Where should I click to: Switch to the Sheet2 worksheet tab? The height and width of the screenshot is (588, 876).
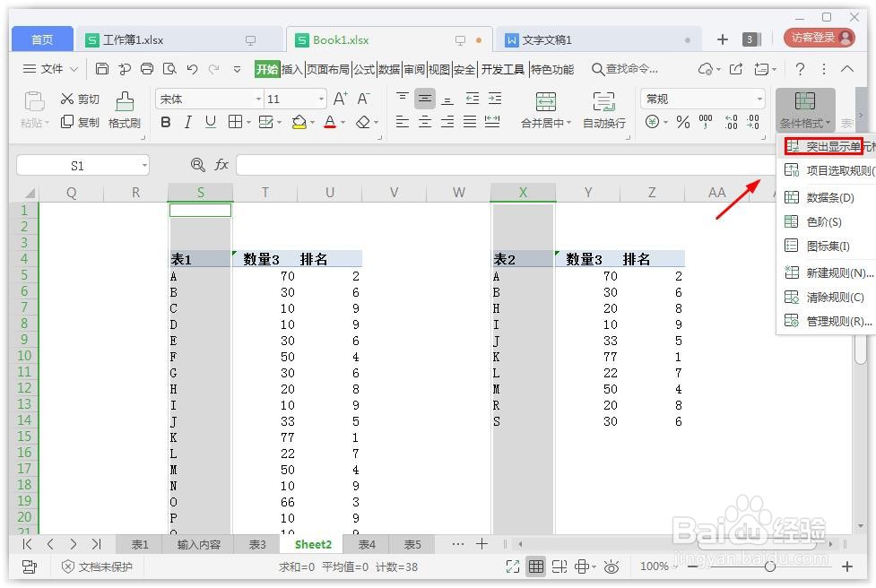[312, 543]
